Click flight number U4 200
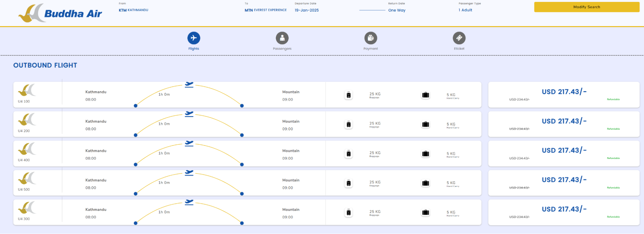 coord(24,131)
